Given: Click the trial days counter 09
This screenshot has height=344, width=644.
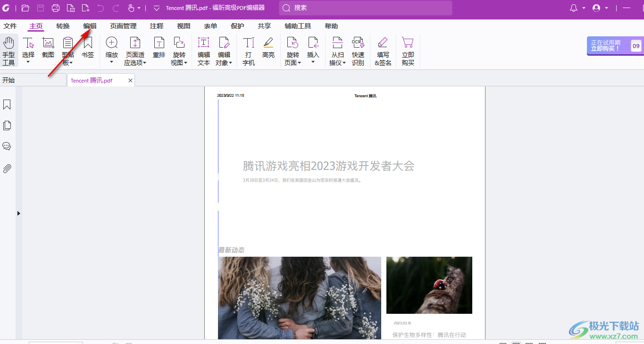Looking at the screenshot, I should tap(636, 46).
